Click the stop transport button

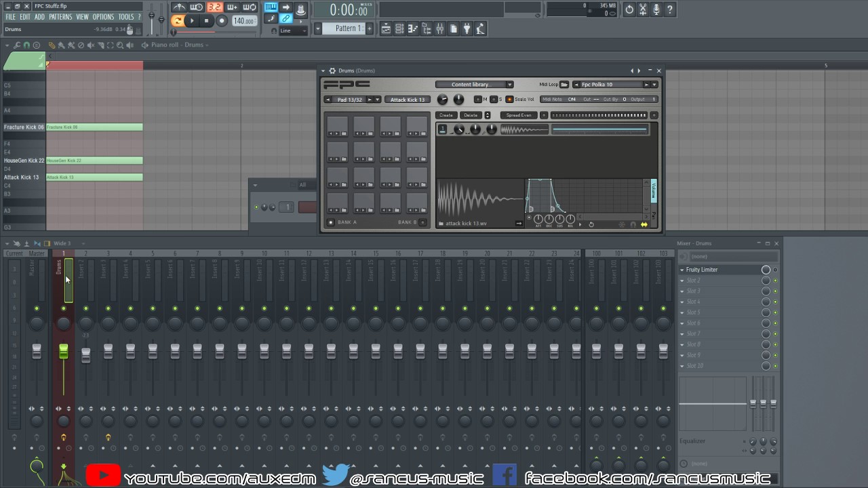tap(206, 20)
